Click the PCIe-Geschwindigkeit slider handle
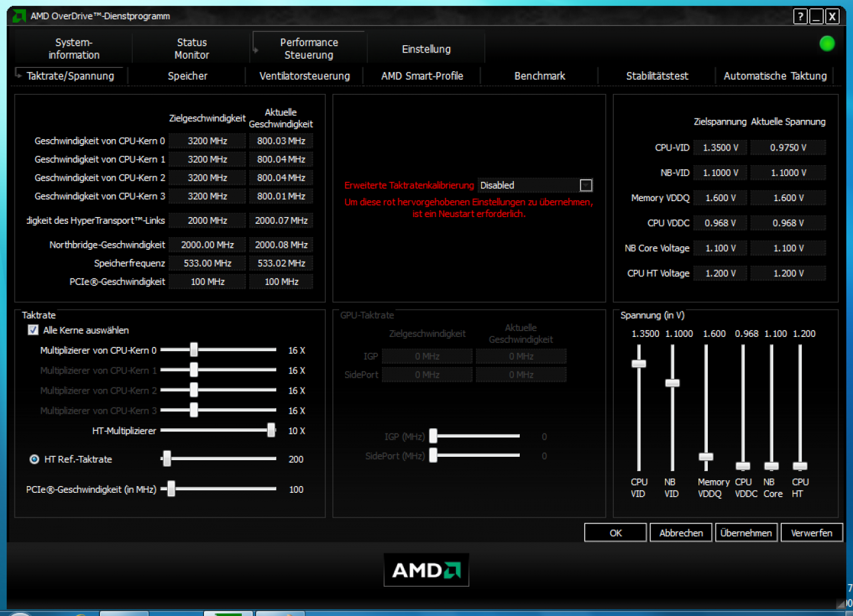853x616 pixels. pyautogui.click(x=171, y=489)
